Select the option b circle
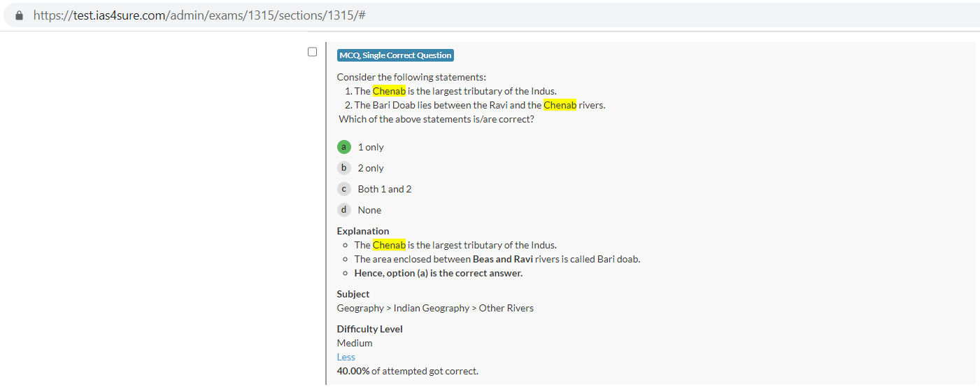Screen dimensions: 980x387 [343, 168]
